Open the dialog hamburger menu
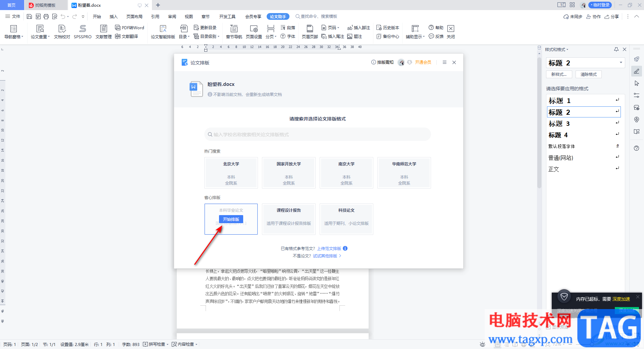This screenshot has height=349, width=644. [444, 62]
